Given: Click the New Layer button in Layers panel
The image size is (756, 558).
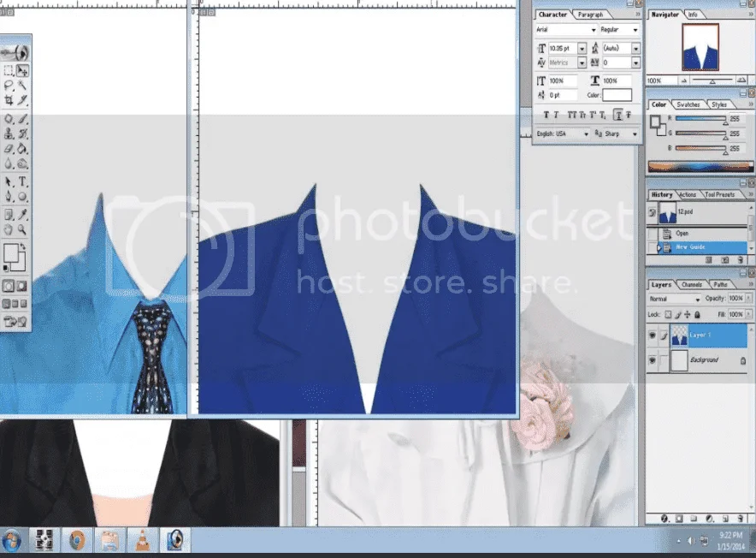Looking at the screenshot, I should pos(725,519).
